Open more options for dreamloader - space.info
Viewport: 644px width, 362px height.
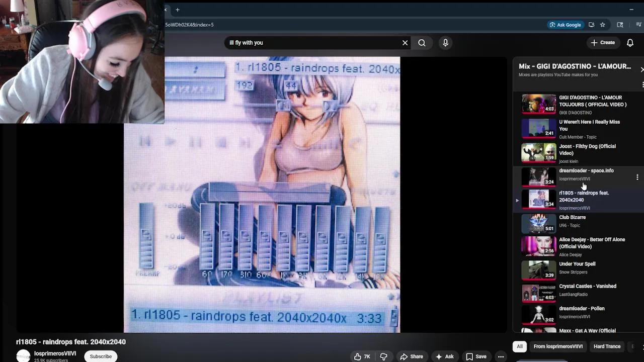pyautogui.click(x=637, y=177)
